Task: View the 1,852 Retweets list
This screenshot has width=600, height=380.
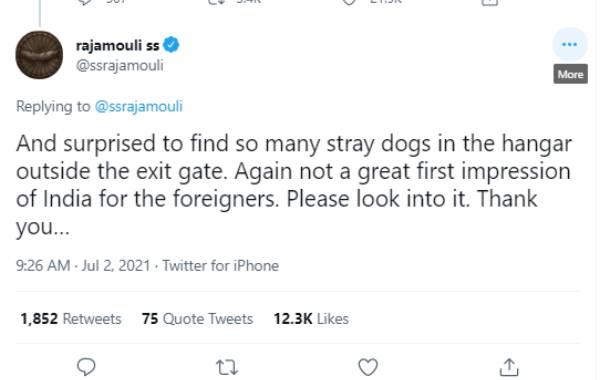Action: [71, 319]
